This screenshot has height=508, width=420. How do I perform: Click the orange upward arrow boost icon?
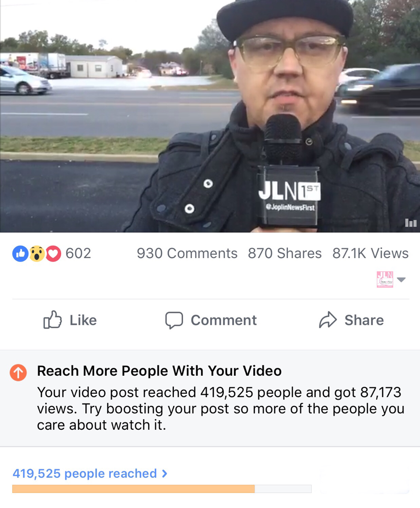(x=18, y=372)
